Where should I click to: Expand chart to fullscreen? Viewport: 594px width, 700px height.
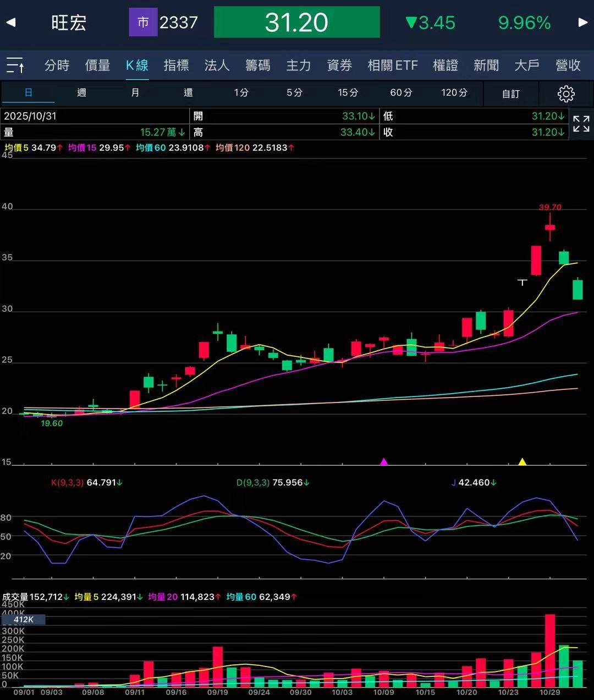[581, 124]
